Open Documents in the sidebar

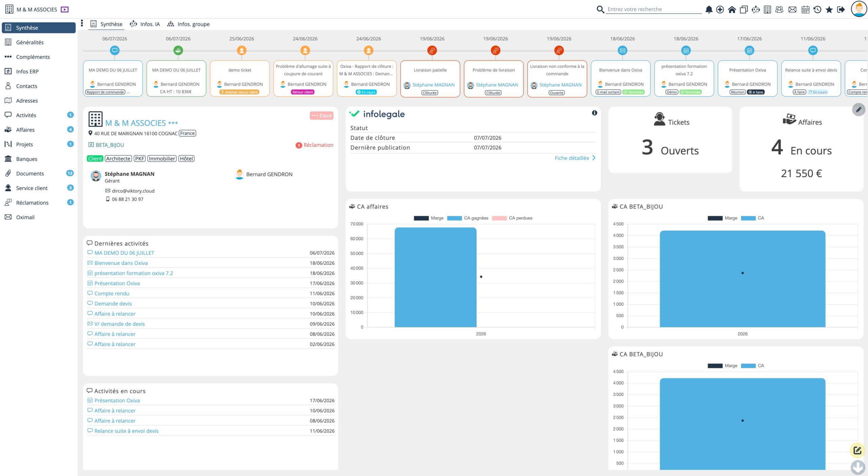(x=39, y=174)
